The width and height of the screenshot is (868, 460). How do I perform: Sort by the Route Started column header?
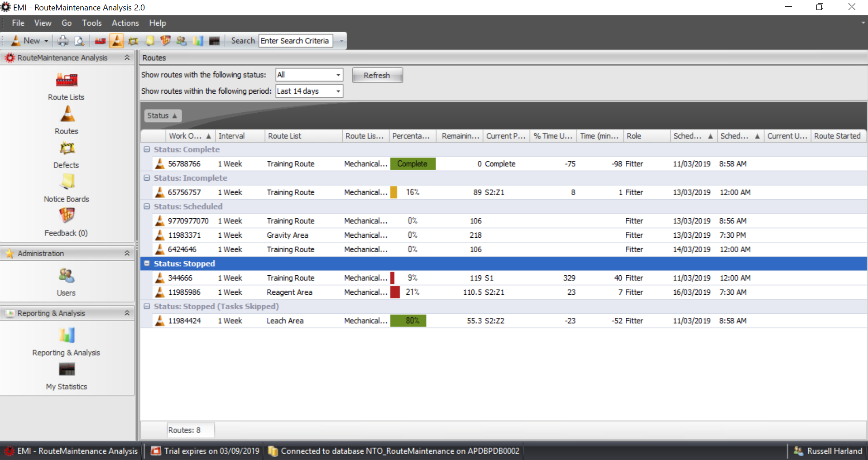[x=838, y=136]
